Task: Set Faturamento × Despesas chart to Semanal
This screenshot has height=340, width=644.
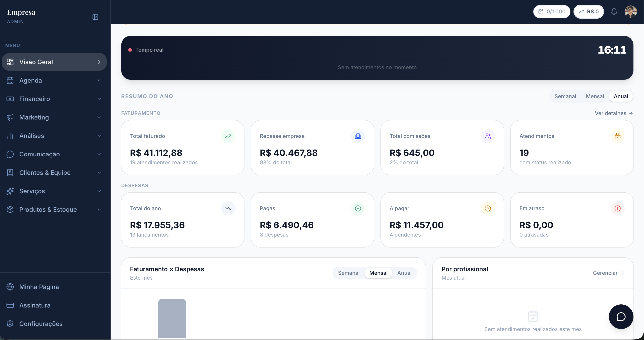Action: point(349,273)
